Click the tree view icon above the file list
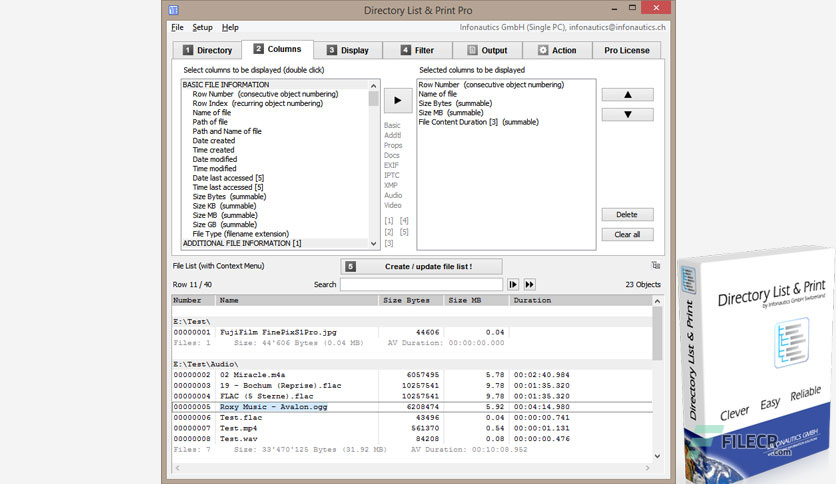 tap(656, 265)
